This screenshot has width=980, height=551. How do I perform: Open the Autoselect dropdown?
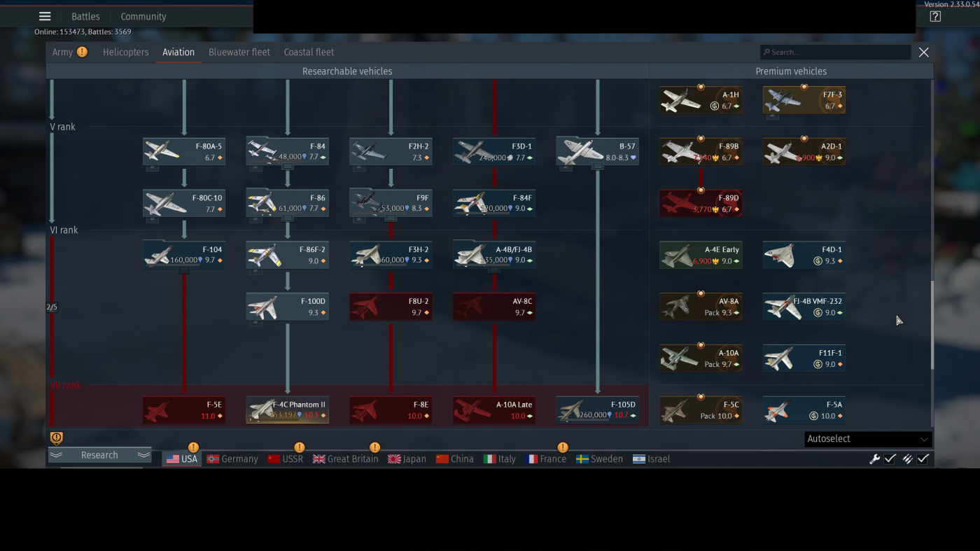868,439
